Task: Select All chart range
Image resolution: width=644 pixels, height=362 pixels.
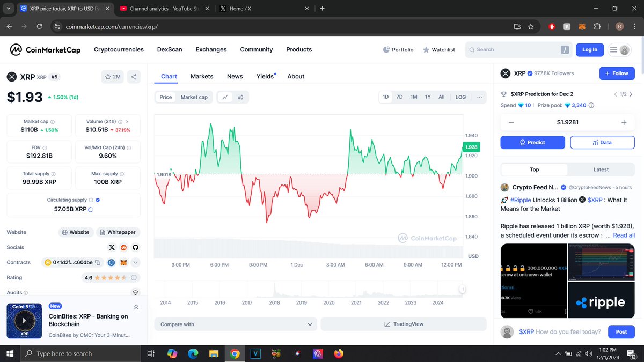Action: (441, 97)
